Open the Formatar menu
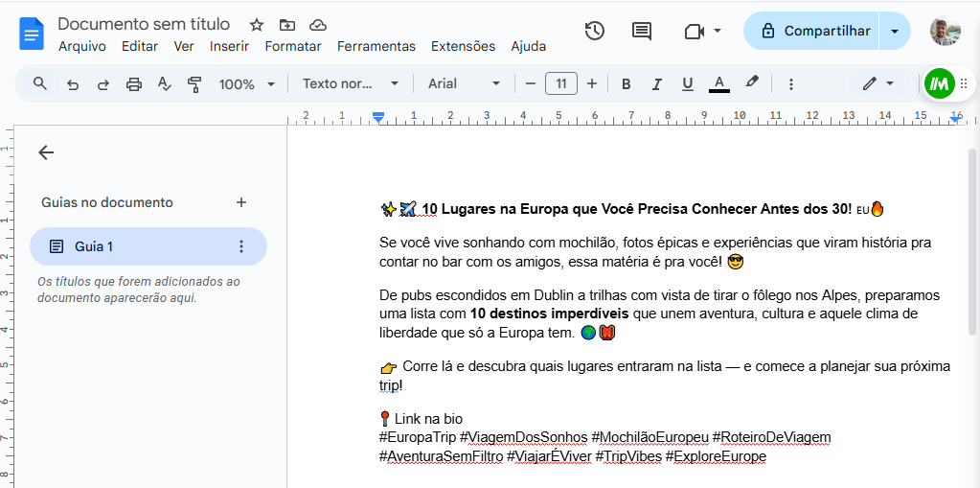 pyautogui.click(x=293, y=46)
